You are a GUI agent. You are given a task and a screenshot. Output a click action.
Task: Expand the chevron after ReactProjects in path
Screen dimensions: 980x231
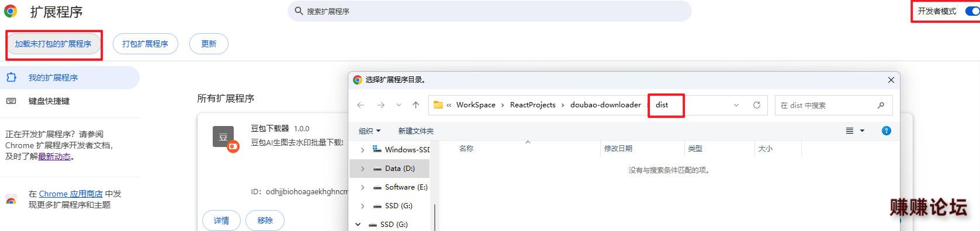(x=563, y=105)
